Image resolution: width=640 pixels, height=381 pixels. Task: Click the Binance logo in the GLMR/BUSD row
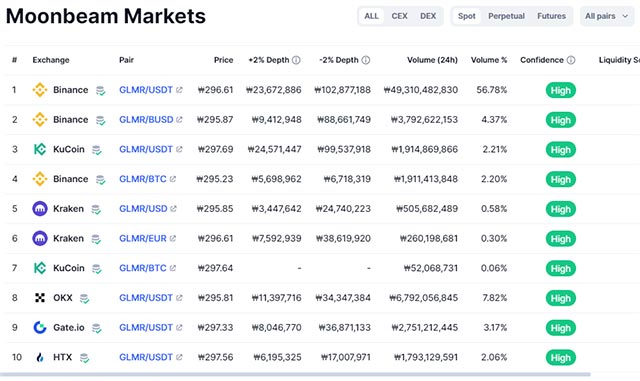coord(40,120)
